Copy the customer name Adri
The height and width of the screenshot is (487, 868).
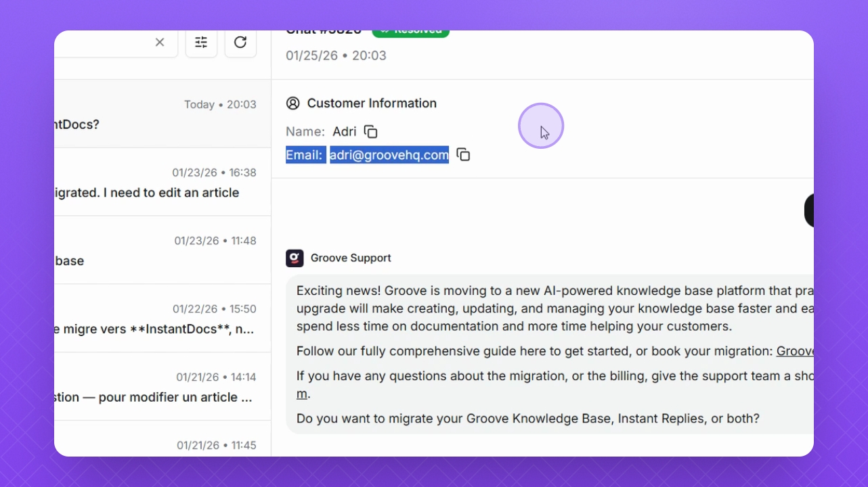[371, 132]
